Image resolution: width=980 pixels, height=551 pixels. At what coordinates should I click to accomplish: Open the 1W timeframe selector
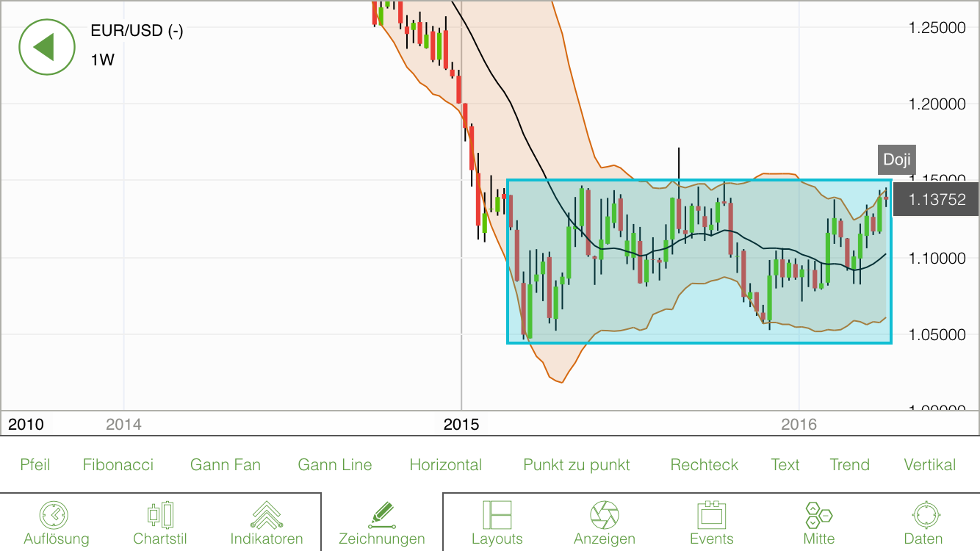(101, 60)
